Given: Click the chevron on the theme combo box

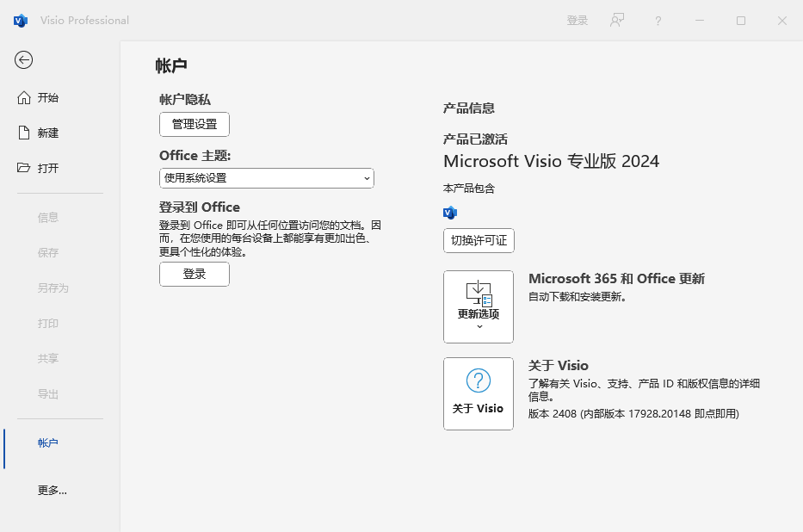Looking at the screenshot, I should coord(367,178).
